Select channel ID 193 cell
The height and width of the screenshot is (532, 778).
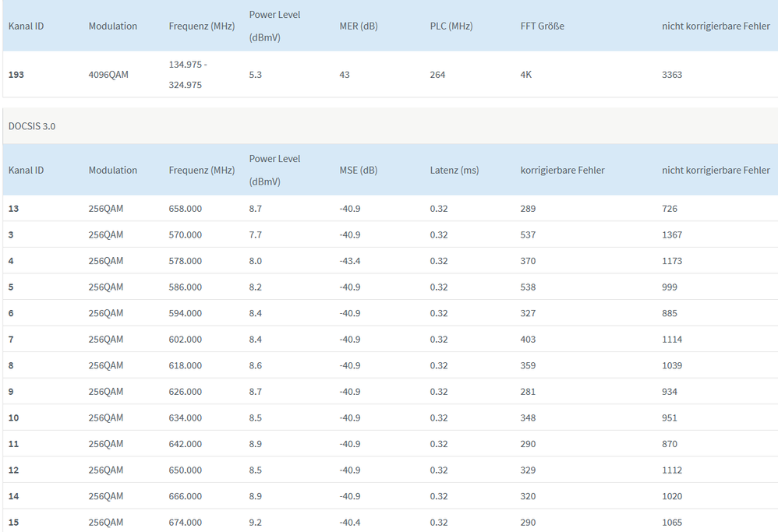[16, 75]
